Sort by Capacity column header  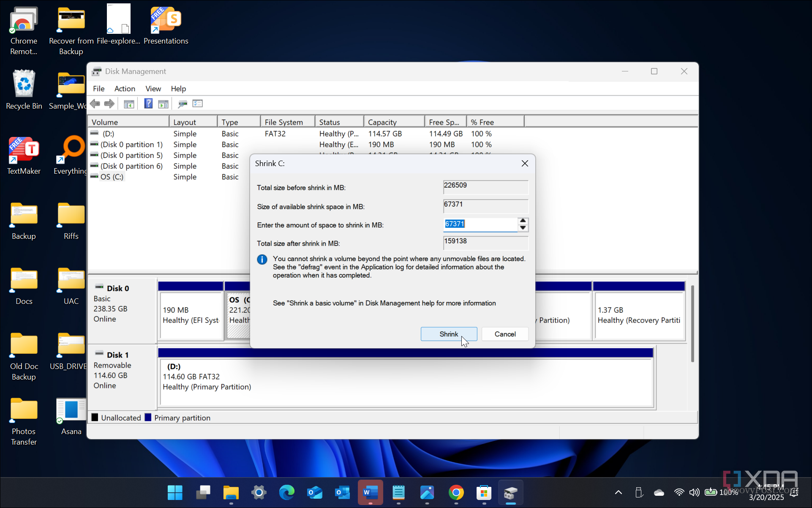tap(394, 122)
